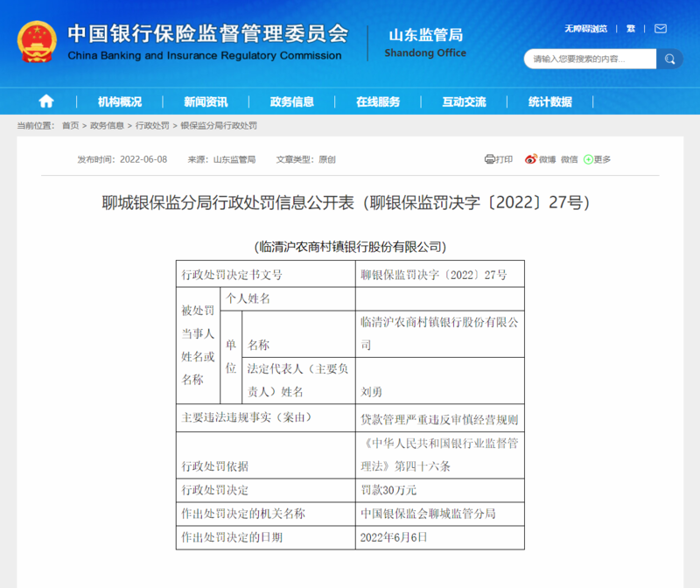This screenshot has width=700, height=588.
Task: Share to 微信 link
Action: 570,159
